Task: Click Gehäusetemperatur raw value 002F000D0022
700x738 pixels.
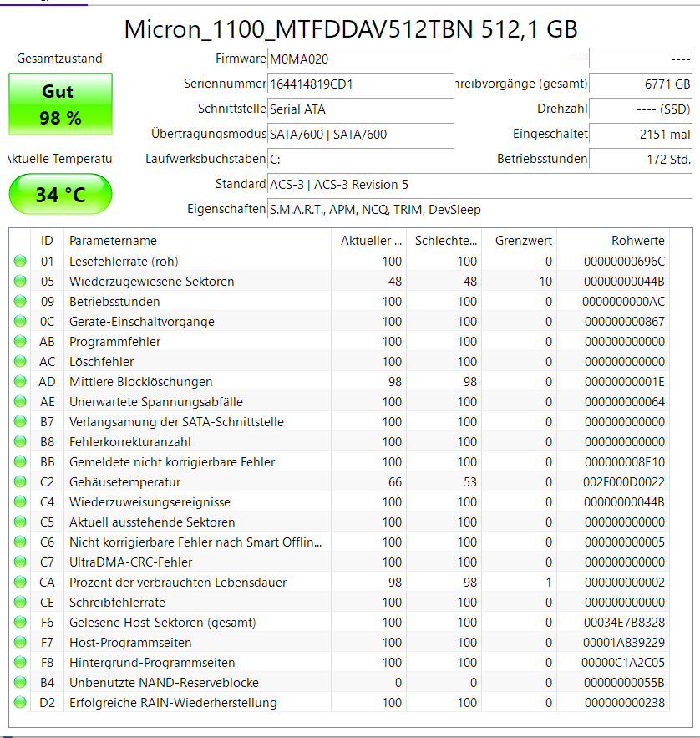Action: point(624,482)
